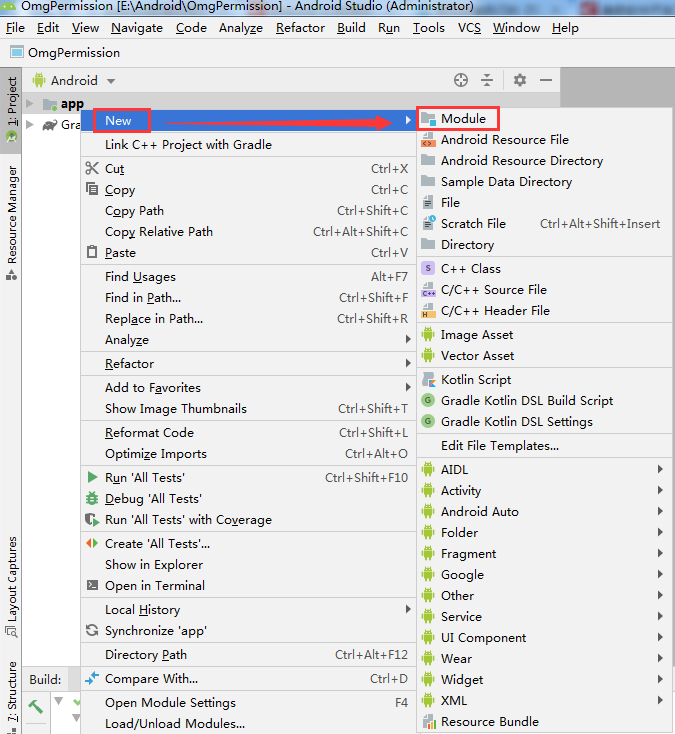Click the Resource Bundle icon
This screenshot has height=734, width=675.
coord(428,721)
